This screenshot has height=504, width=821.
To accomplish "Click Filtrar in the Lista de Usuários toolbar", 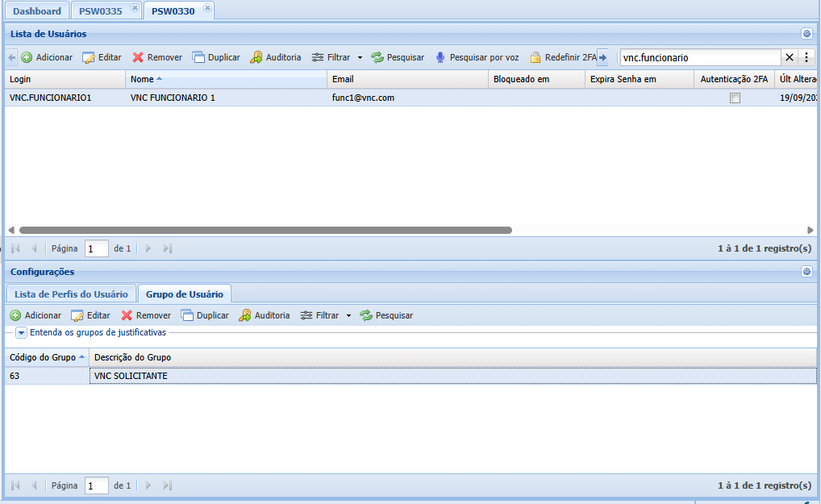I will point(331,57).
